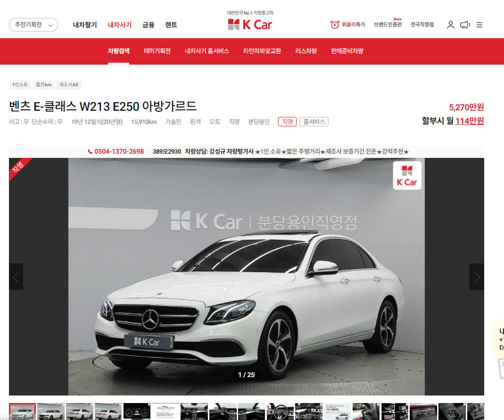504x420 pixels.
Task: Select the 차량검색 tab
Action: (119, 51)
